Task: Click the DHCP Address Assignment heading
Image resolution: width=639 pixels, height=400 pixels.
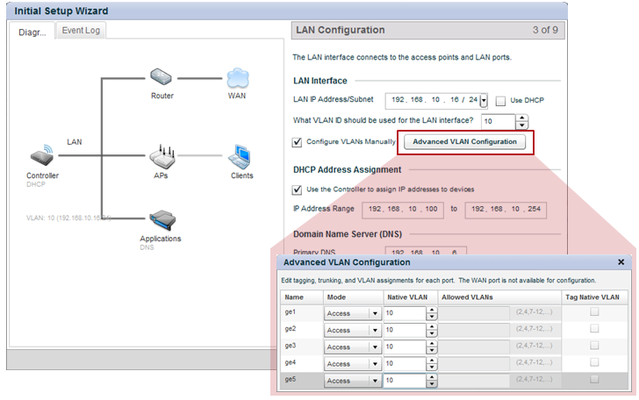Action: pos(347,170)
